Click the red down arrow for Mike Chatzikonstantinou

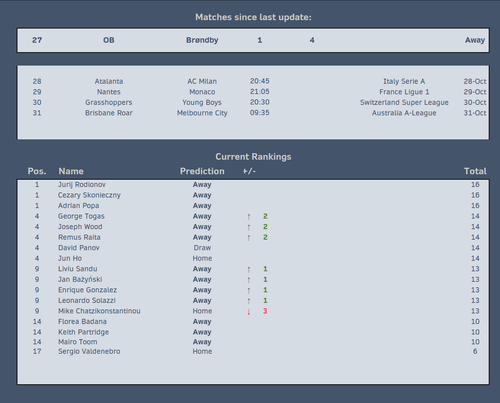tap(249, 312)
